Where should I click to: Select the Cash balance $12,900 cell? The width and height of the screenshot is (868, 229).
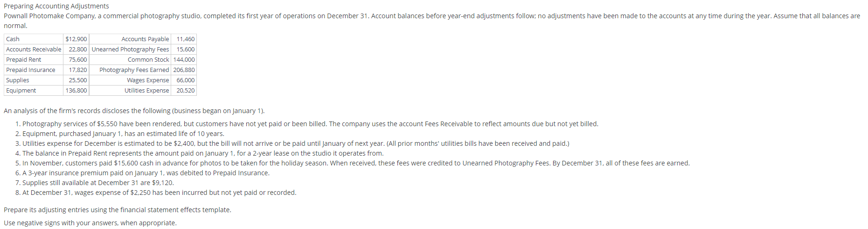76,39
